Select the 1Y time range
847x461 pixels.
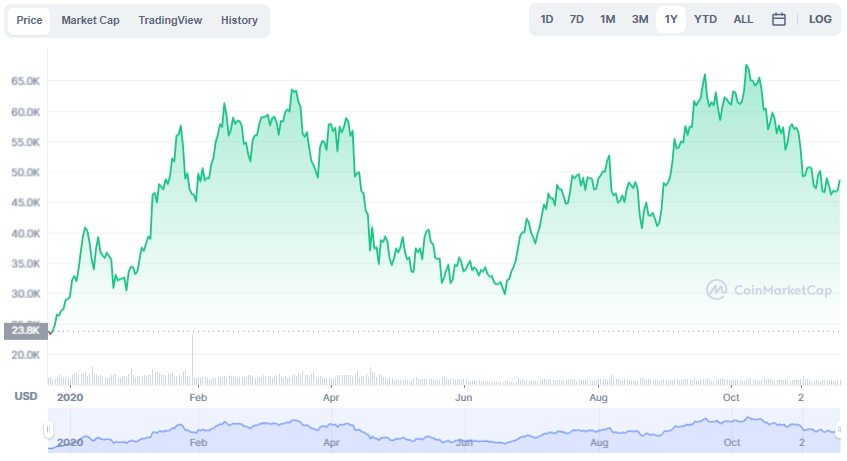(671, 19)
